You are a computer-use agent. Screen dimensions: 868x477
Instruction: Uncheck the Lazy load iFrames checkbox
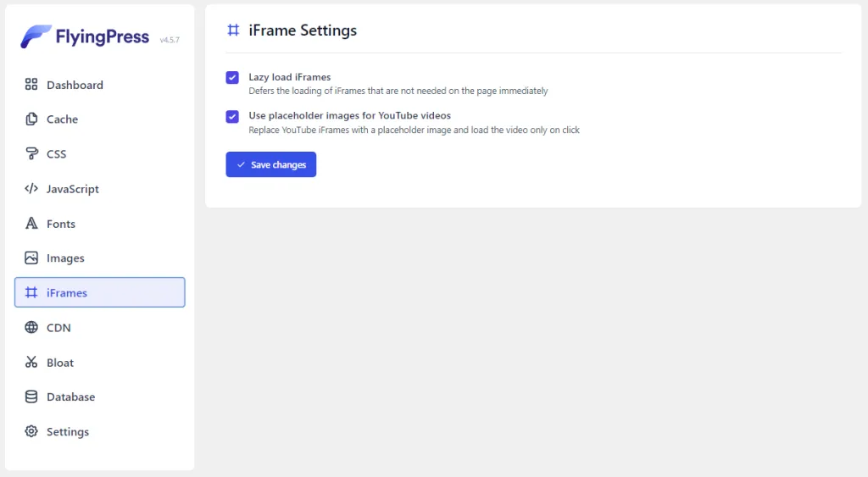point(232,78)
